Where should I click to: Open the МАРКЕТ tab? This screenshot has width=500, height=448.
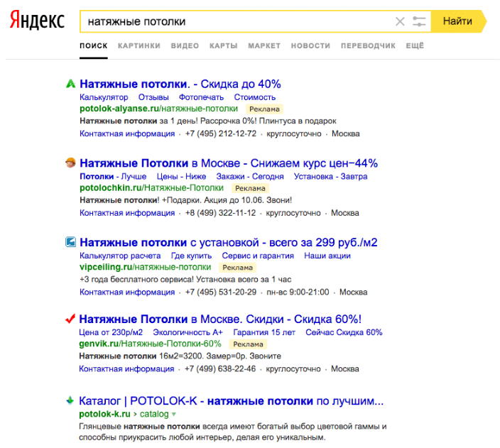[x=264, y=46]
